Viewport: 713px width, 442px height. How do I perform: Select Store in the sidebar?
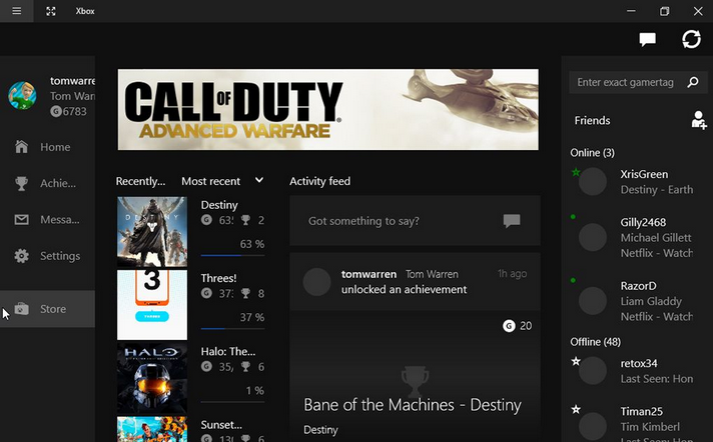pos(47,309)
